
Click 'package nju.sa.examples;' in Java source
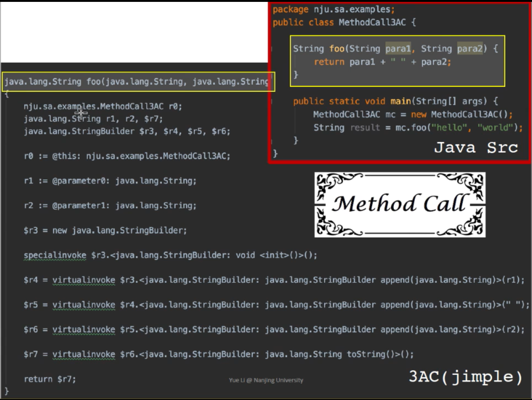[334, 9]
